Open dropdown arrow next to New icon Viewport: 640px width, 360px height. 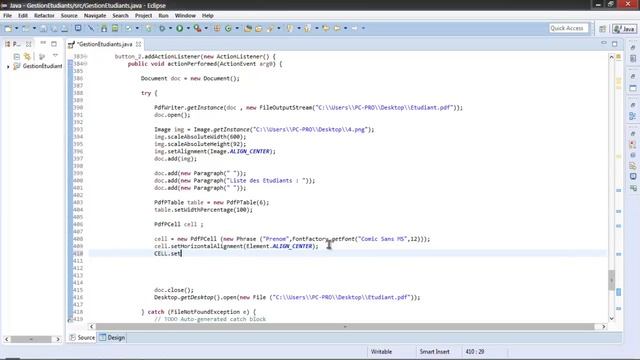pyautogui.click(x=16, y=28)
